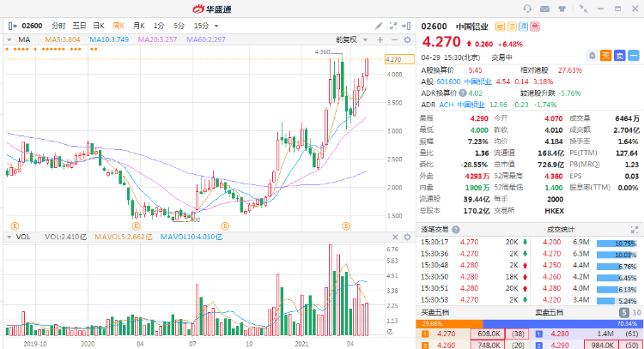Viewport: 644px width, 349px height.
Task: Click the red 资 badge
Action: tap(534, 27)
